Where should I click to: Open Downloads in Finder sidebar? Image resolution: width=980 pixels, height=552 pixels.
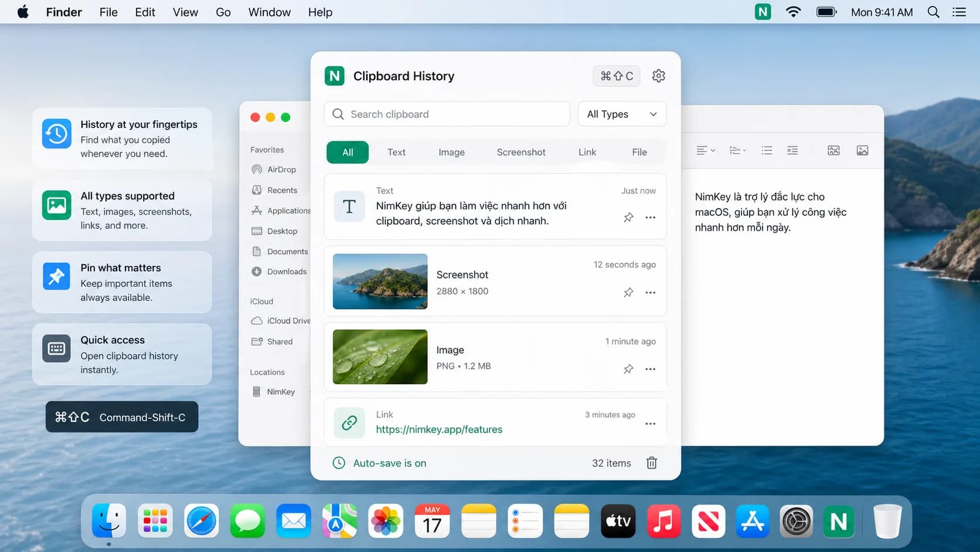pos(279,272)
